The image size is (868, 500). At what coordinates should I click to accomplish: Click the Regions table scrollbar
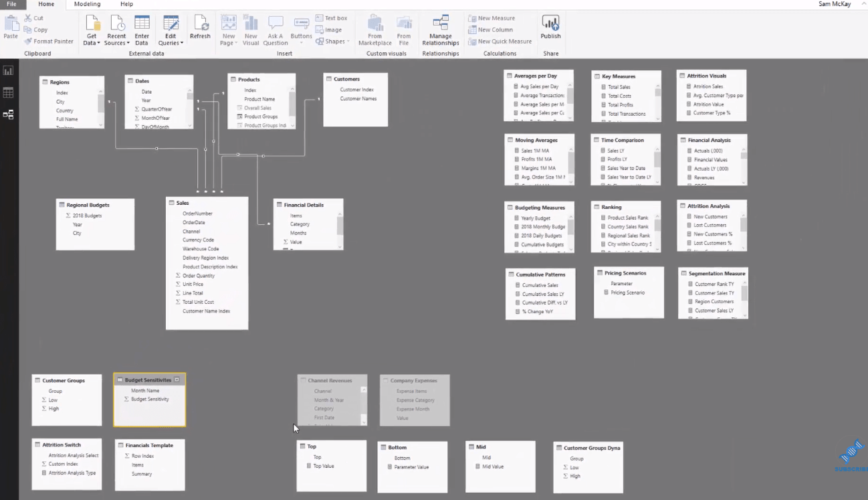(101, 102)
